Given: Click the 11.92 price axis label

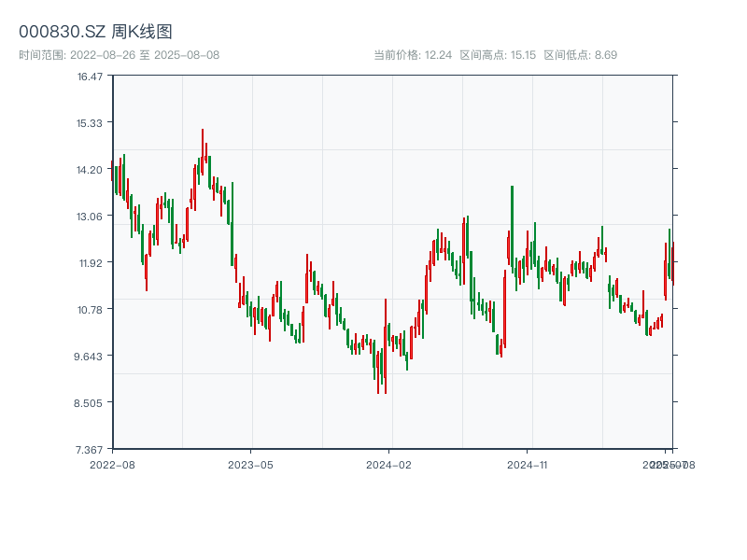Looking at the screenshot, I should click(91, 262).
